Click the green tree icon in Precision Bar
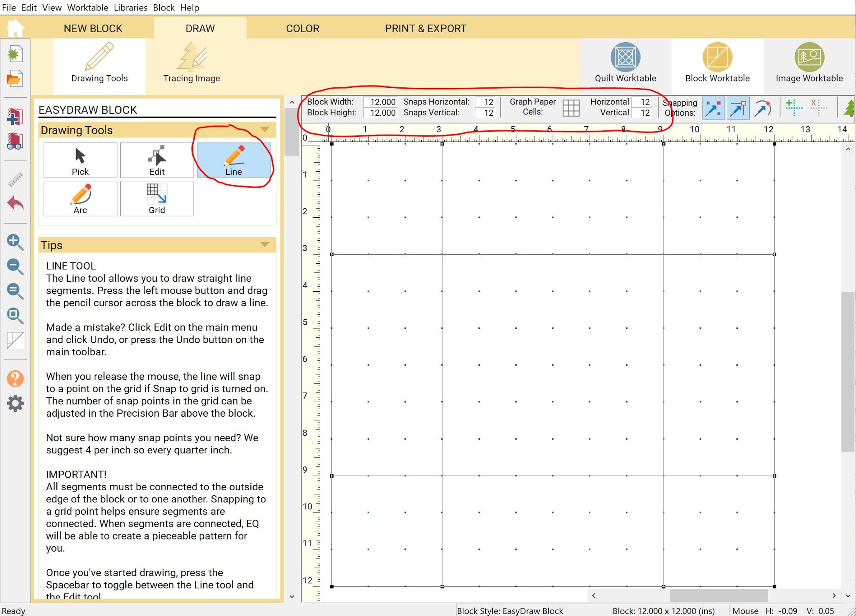Image resolution: width=856 pixels, height=616 pixels. point(849,108)
